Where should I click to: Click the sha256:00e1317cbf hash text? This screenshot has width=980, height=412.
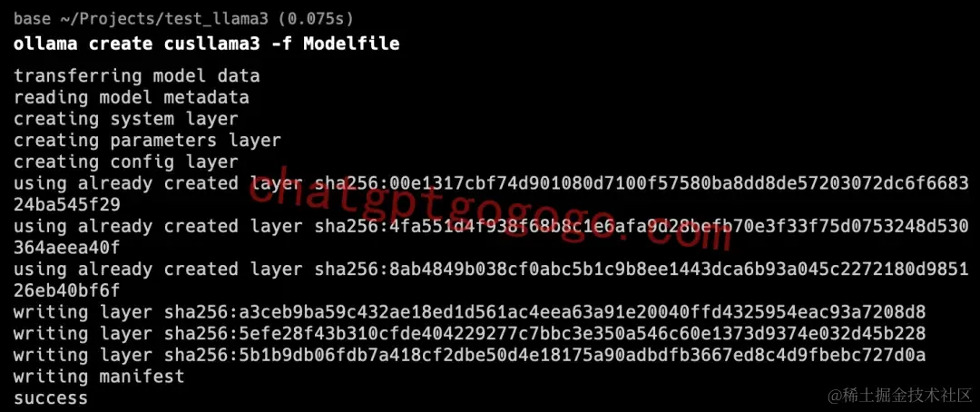pyautogui.click(x=642, y=183)
